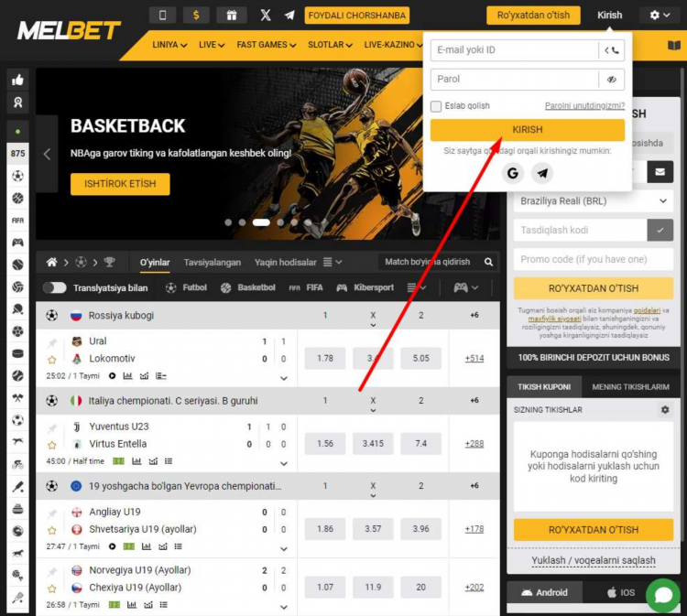Click the trophy icon in the breadcrumb
This screenshot has height=616, width=687.
pos(109,263)
